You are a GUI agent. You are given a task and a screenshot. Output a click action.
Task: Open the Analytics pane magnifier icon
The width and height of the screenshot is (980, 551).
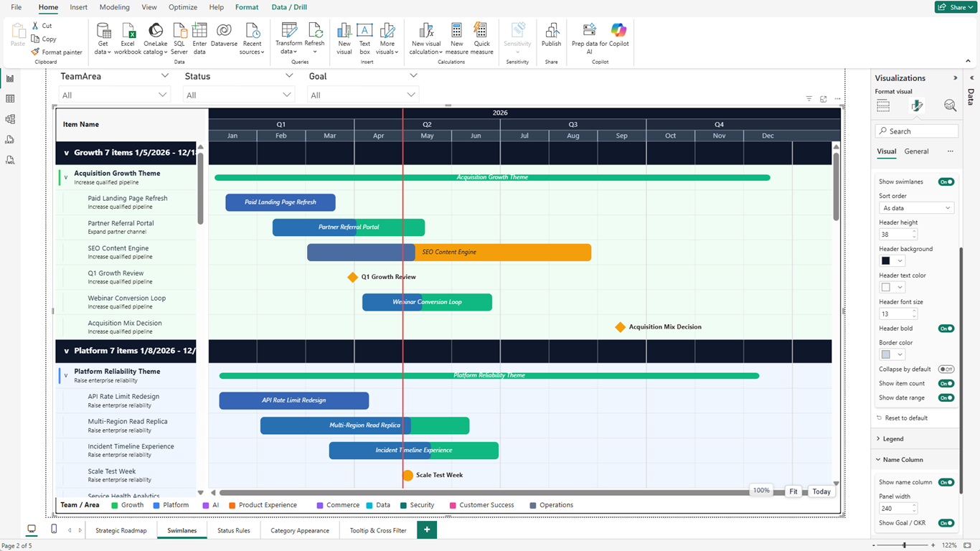(x=950, y=105)
